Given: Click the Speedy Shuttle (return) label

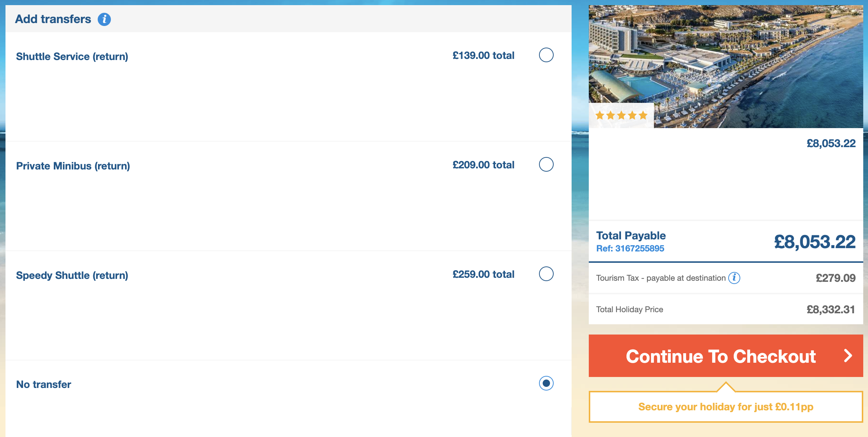Looking at the screenshot, I should pos(72,275).
